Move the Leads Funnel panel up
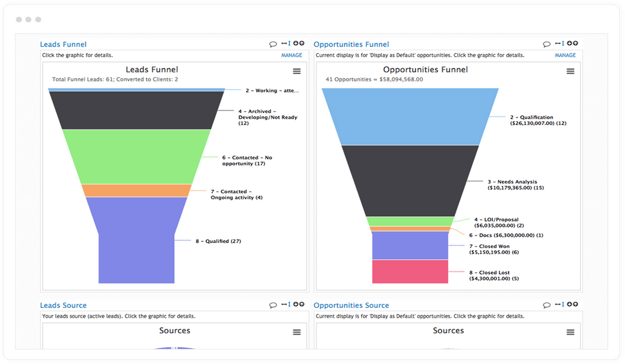This screenshot has height=364, width=625. [x=302, y=43]
